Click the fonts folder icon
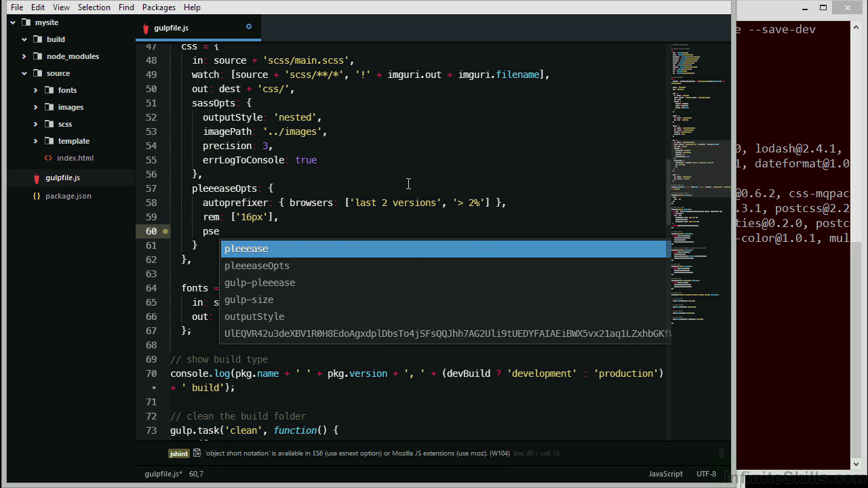The width and height of the screenshot is (868, 488). click(x=49, y=90)
